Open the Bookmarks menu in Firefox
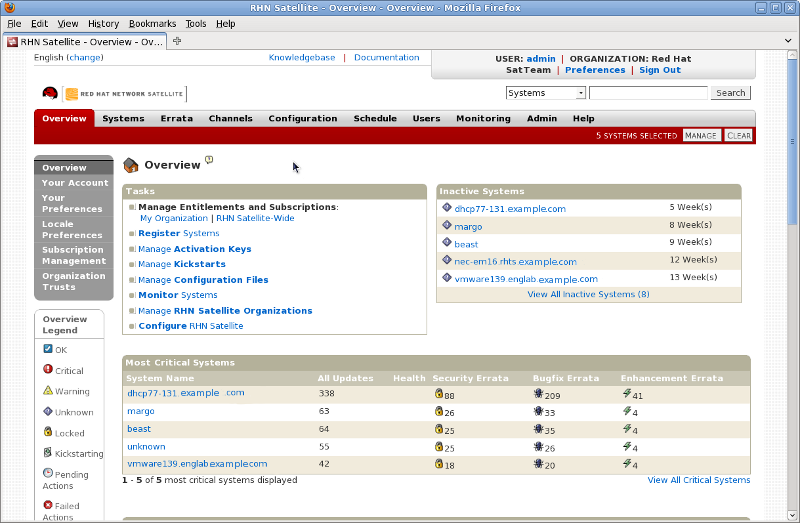Viewport: 800px width, 523px height. [x=152, y=23]
